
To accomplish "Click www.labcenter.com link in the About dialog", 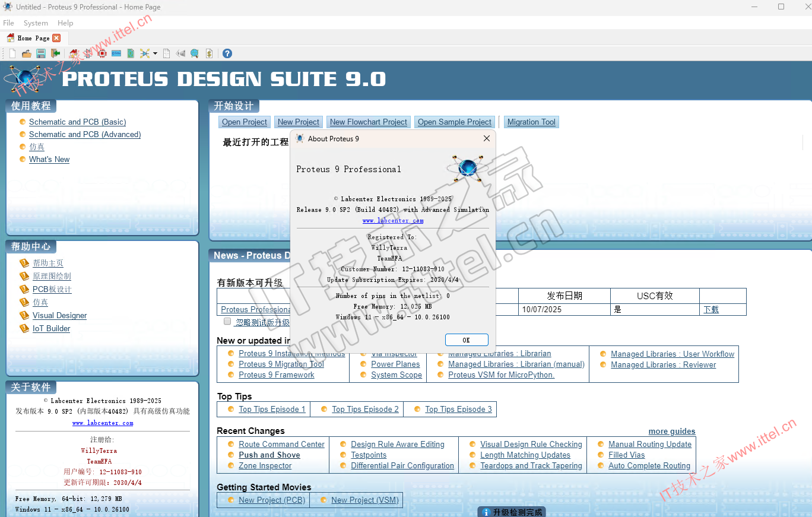I will (x=393, y=220).
